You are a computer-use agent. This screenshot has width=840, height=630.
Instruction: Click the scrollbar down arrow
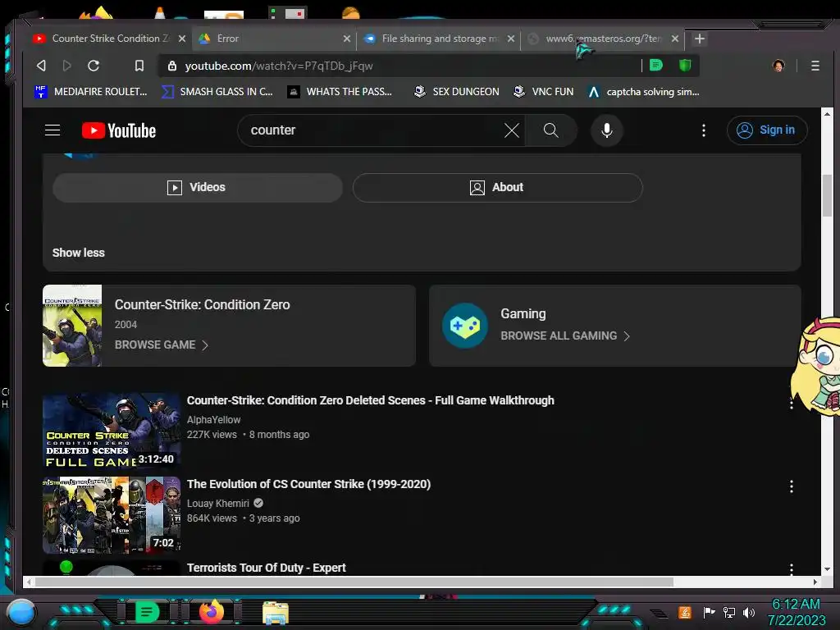[827, 569]
